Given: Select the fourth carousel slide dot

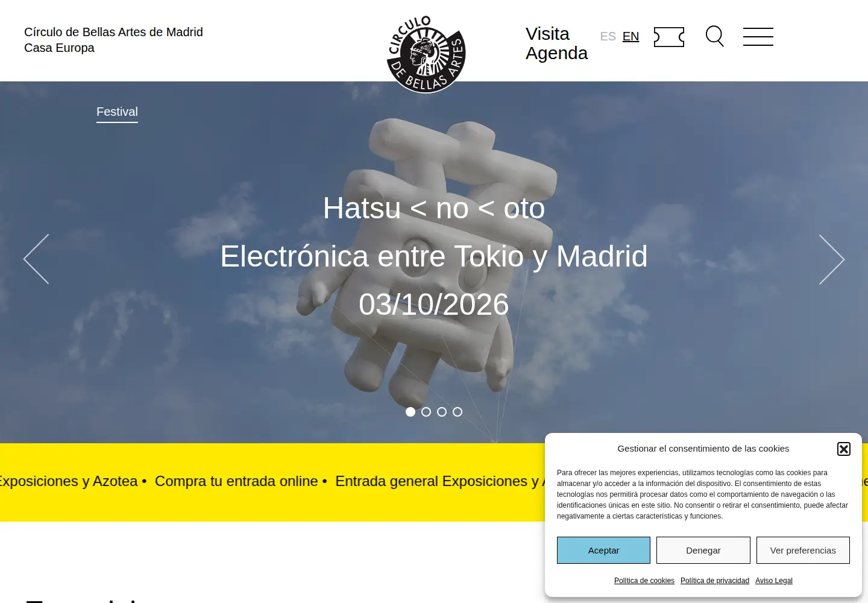Looking at the screenshot, I should tap(458, 412).
